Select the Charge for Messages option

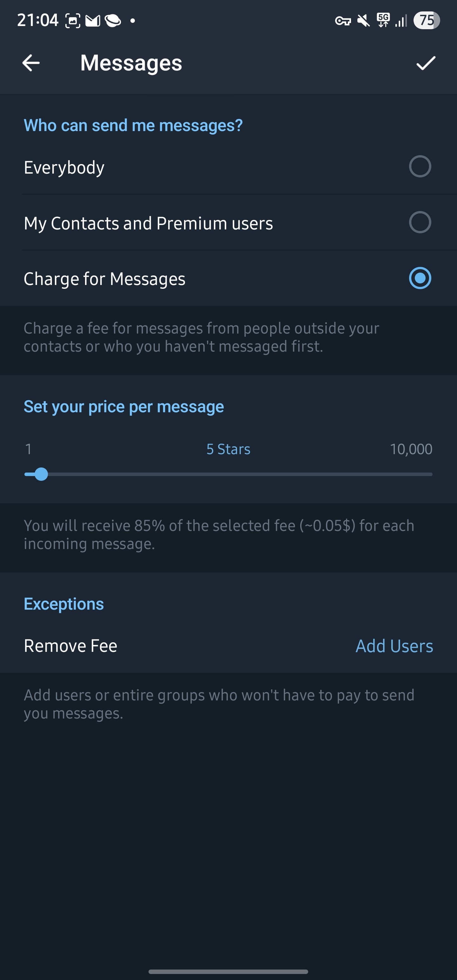click(x=420, y=278)
